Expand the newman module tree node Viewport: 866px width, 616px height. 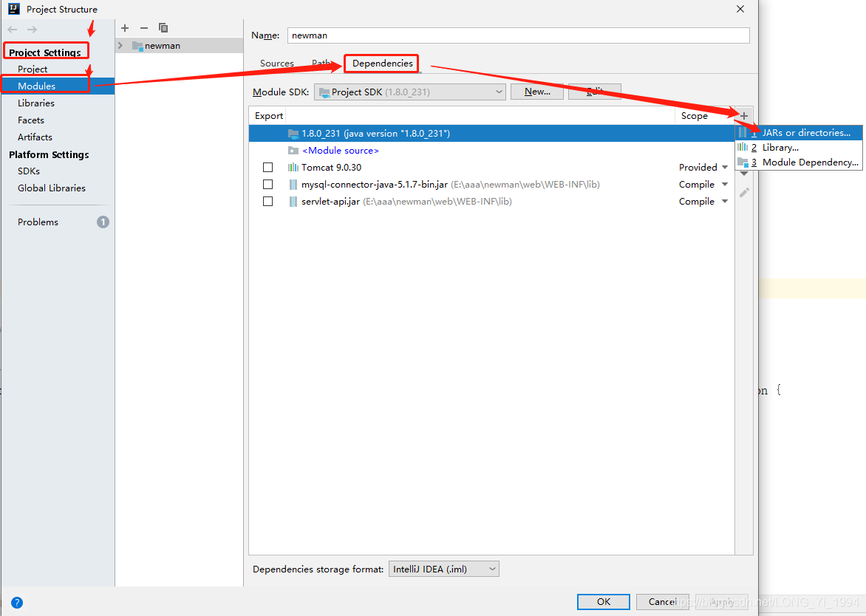120,45
